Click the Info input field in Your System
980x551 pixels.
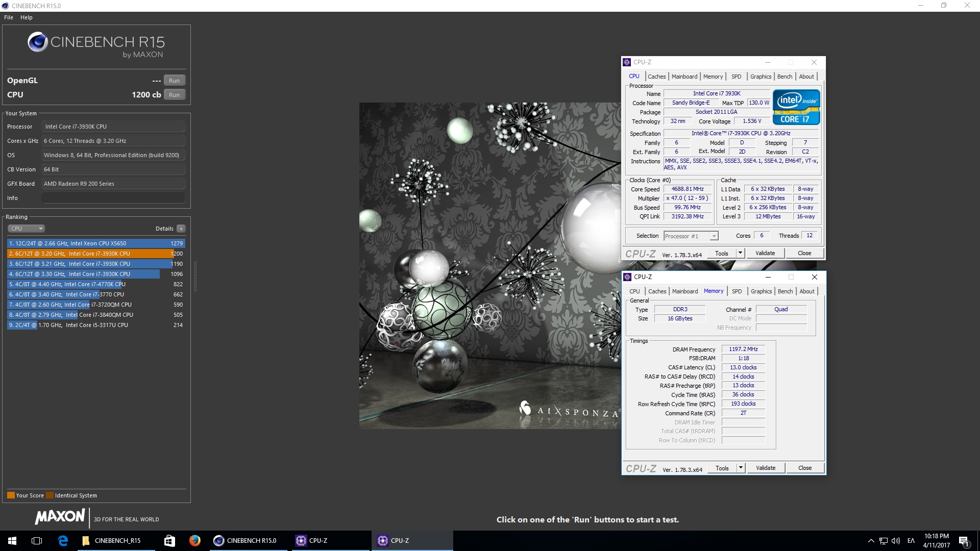113,198
